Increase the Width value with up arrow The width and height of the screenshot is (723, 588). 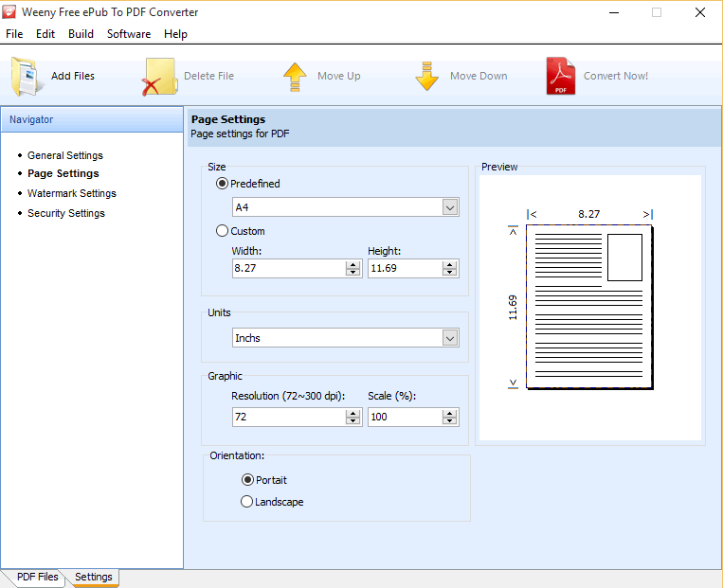coord(353,264)
